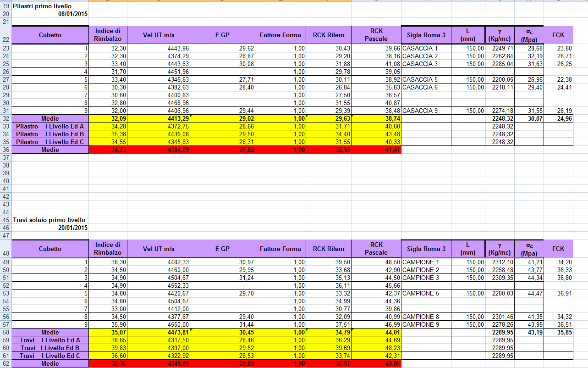Click the velocity value 4552,33
Image resolution: width=588 pixels, height=368 pixels.
[x=159, y=285]
